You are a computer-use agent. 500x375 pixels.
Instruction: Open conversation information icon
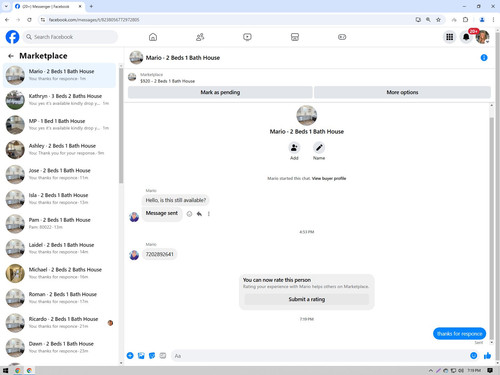pos(484,58)
